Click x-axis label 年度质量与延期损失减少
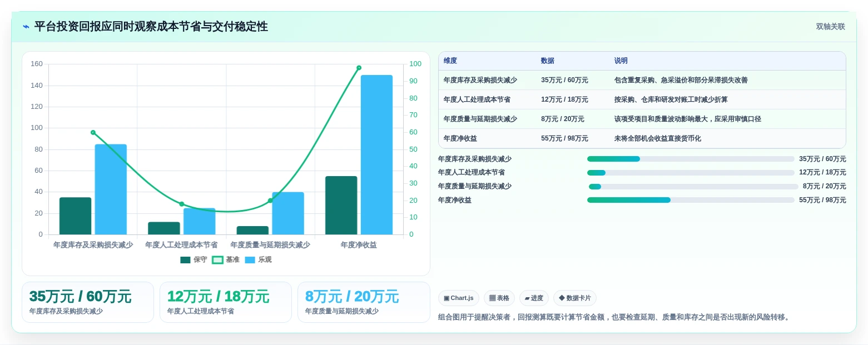Viewport: 868px width, 345px height. tap(270, 245)
